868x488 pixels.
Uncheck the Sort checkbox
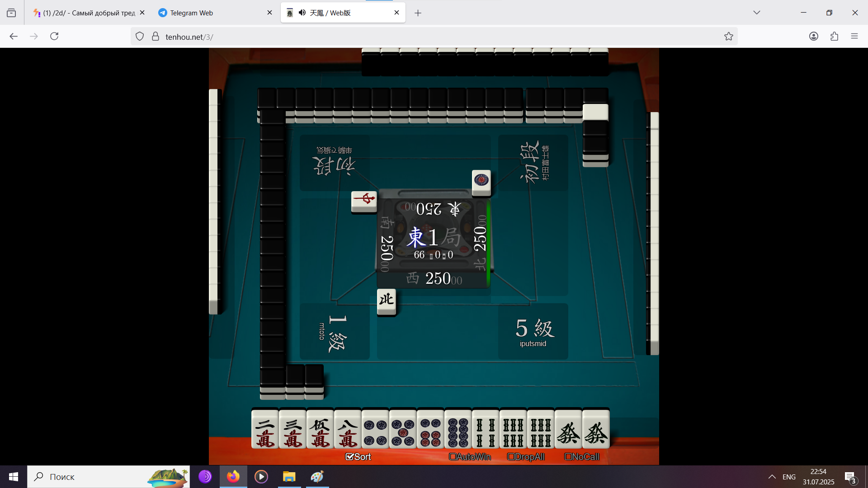click(x=349, y=457)
